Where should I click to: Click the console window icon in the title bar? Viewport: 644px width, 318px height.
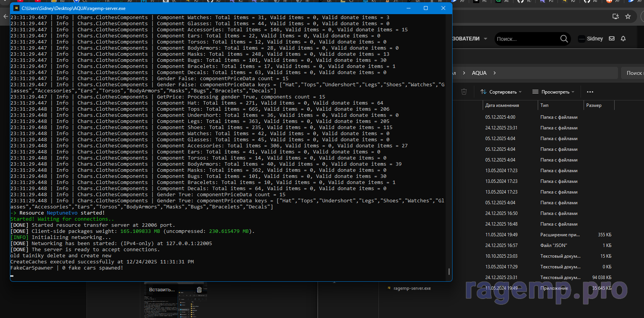coord(16,8)
